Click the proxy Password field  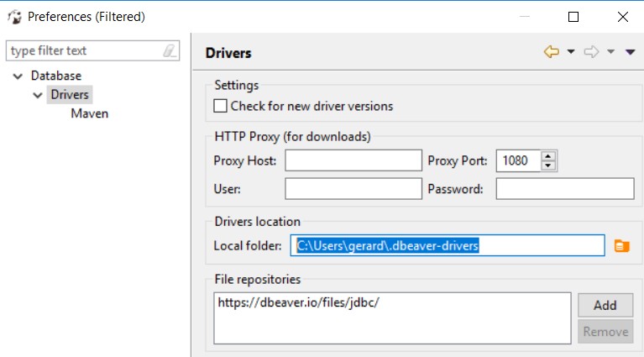pos(564,189)
